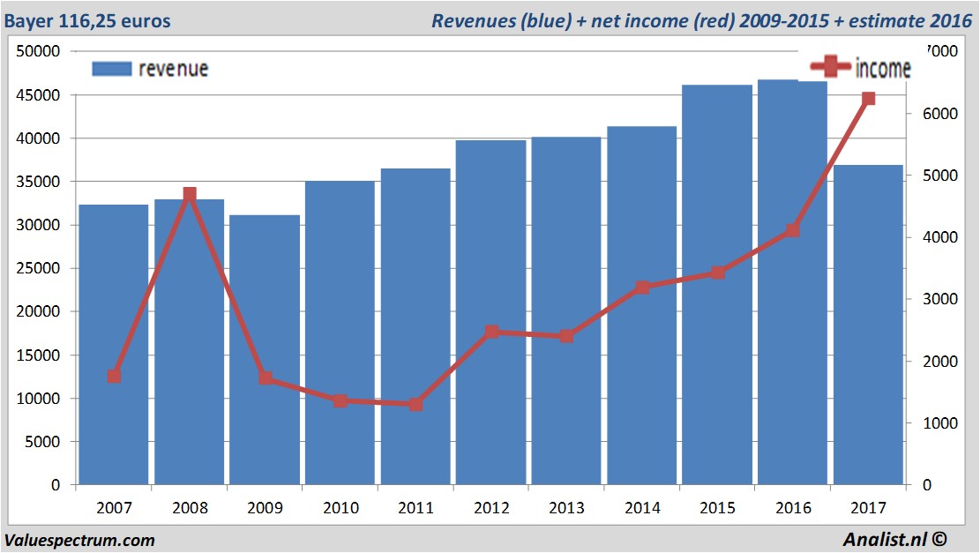This screenshot has height=553, width=980.
Task: Click the 2007 year label
Action: coord(114,507)
